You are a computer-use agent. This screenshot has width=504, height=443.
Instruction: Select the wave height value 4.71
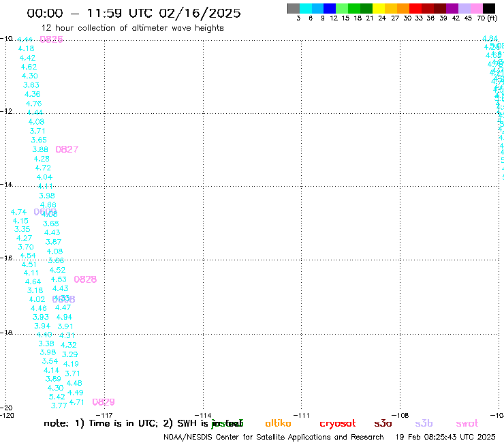(76, 402)
